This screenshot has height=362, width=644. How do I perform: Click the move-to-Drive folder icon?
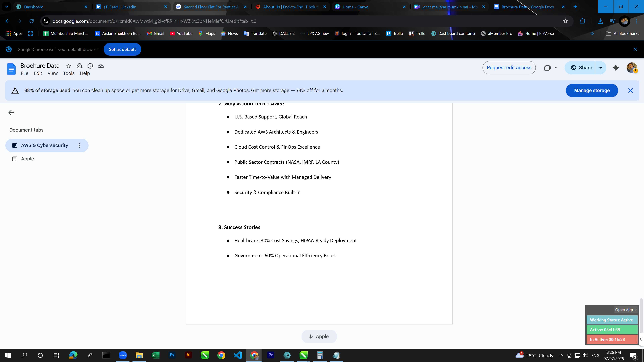click(79, 66)
